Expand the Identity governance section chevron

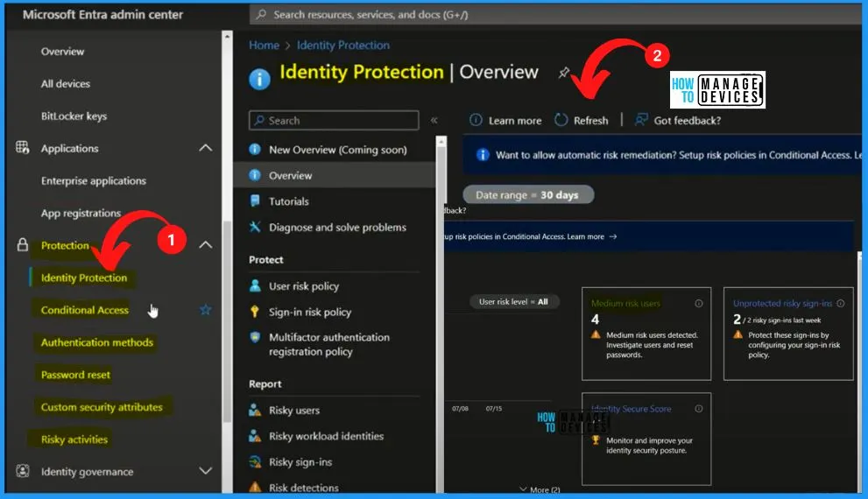tap(205, 471)
